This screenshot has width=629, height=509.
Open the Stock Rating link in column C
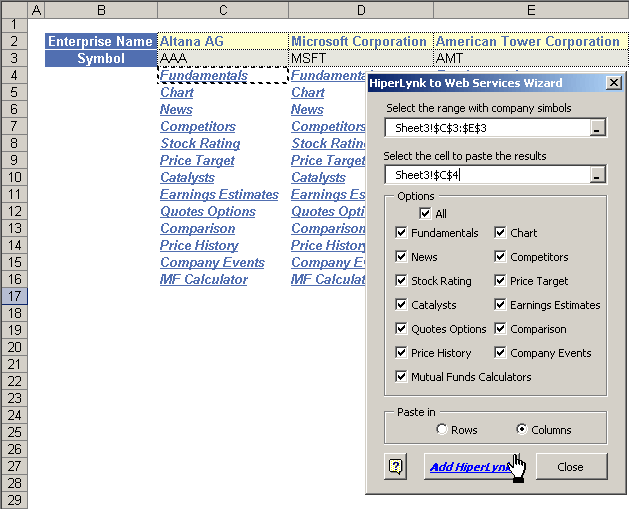200,143
